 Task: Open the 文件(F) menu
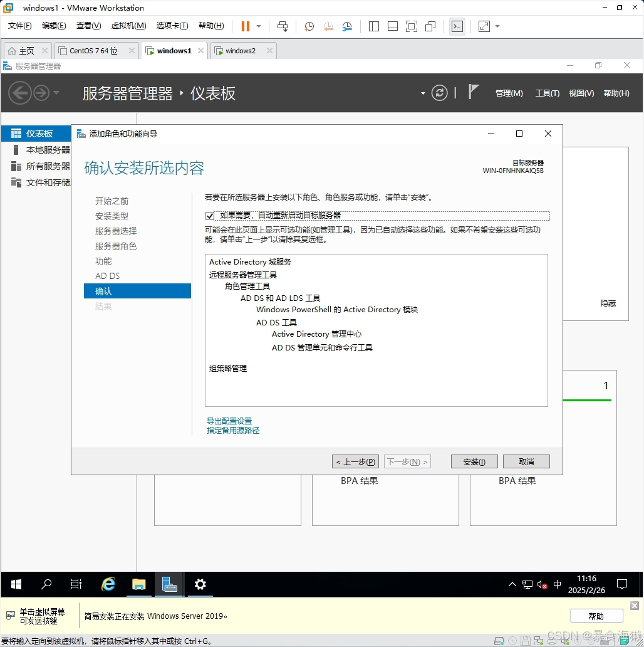(20, 26)
